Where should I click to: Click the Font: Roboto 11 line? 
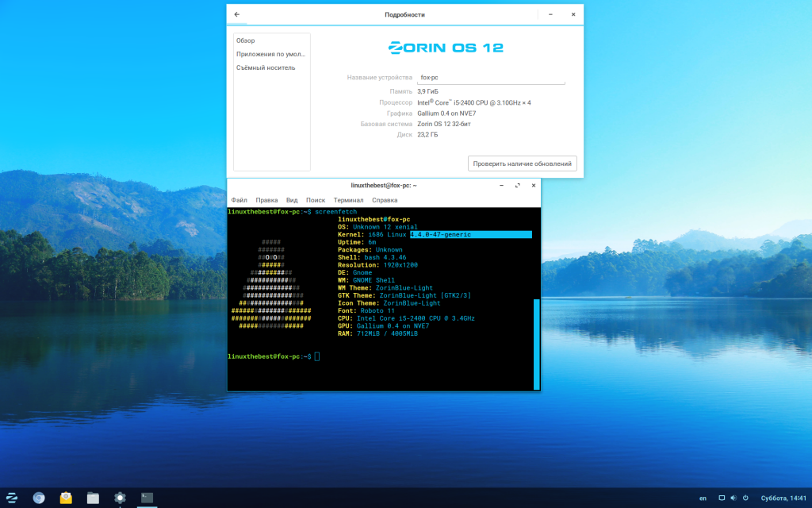(x=366, y=310)
